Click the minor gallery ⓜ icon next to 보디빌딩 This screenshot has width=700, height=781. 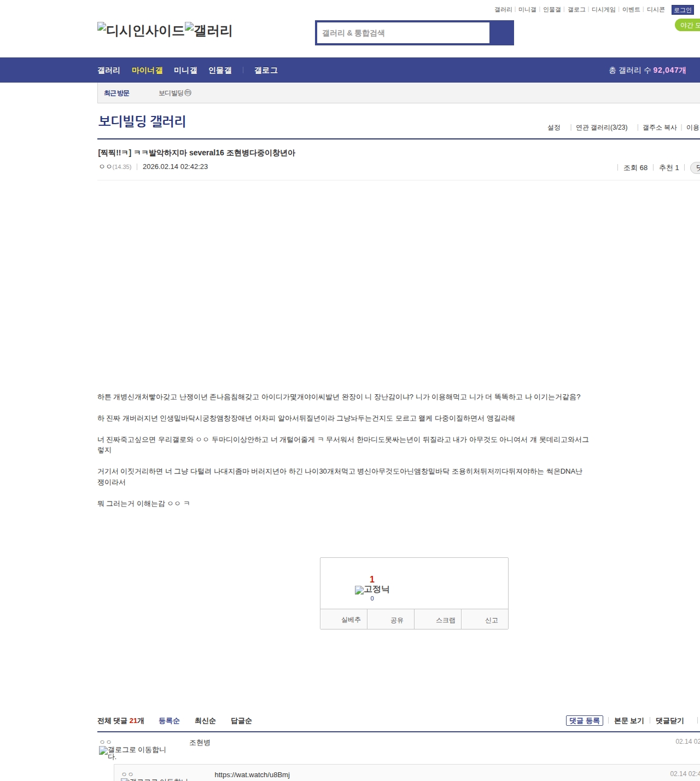click(188, 93)
